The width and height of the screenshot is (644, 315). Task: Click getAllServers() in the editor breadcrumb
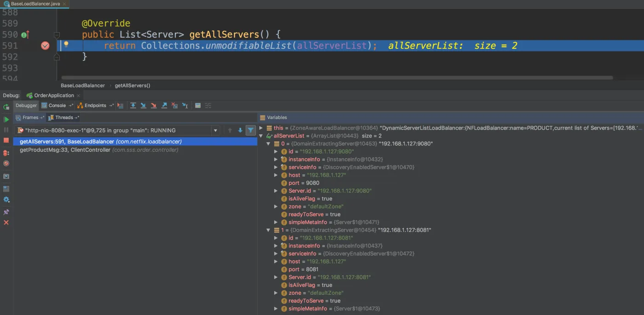[x=132, y=86]
